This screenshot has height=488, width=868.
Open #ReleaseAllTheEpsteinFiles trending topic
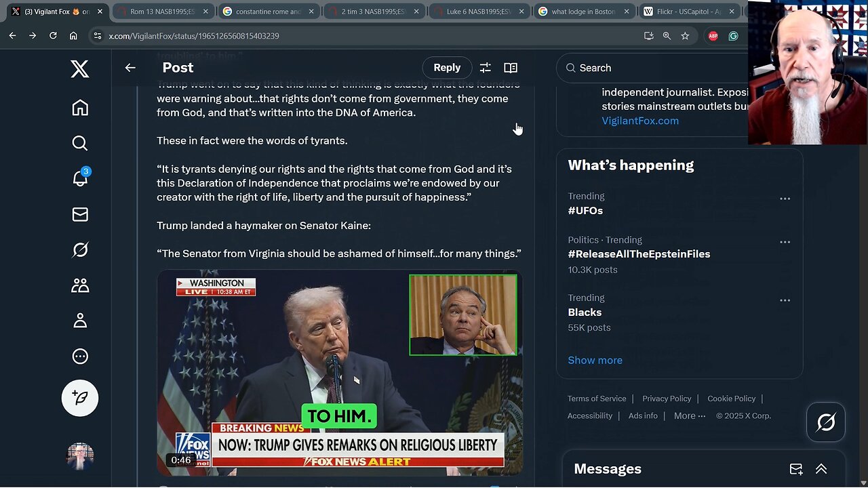tap(639, 254)
